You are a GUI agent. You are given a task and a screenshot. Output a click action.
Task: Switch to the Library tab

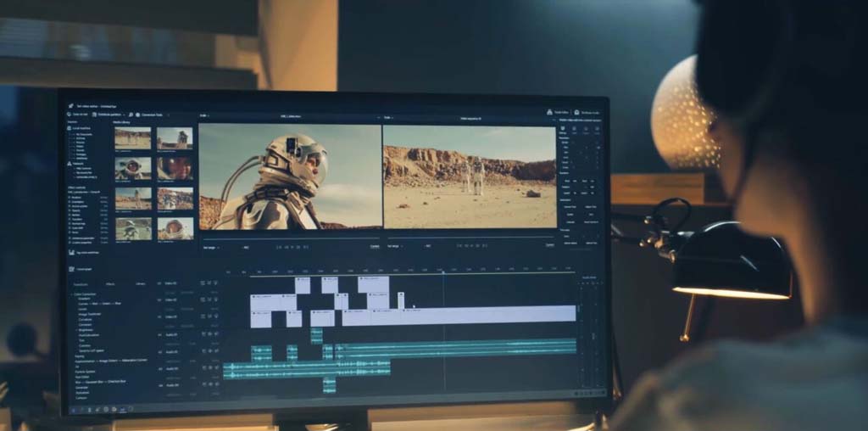141,283
